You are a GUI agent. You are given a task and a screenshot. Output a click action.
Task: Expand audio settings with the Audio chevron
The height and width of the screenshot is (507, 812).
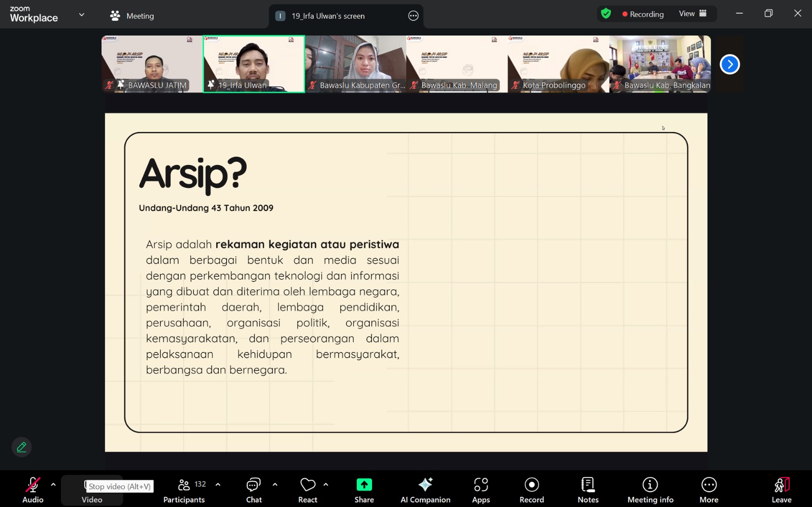click(x=53, y=485)
